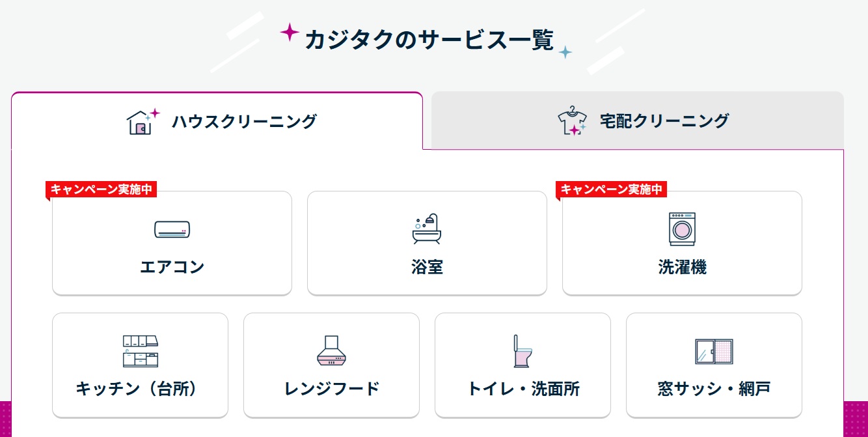Click the キャンペーン実施中 badge above エアコン
Screen dimensions: 868x437
(x=102, y=189)
